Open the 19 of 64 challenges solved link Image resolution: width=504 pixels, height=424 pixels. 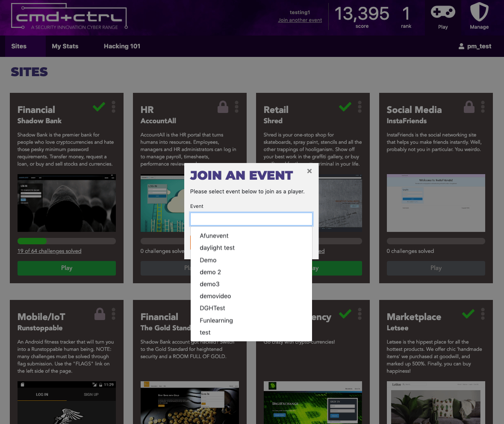click(x=49, y=251)
